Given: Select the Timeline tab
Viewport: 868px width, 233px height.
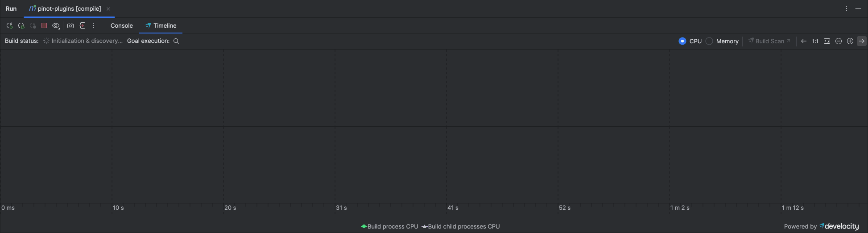Looking at the screenshot, I should 161,26.
